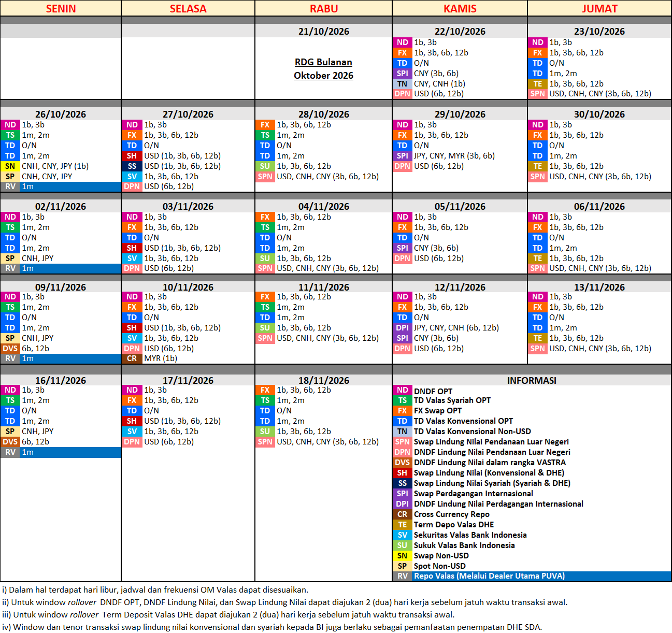Image resolution: width=672 pixels, height=633 pixels.
Task: Click the legend text "TD Valas Syariah OPT"
Action: click(x=452, y=400)
